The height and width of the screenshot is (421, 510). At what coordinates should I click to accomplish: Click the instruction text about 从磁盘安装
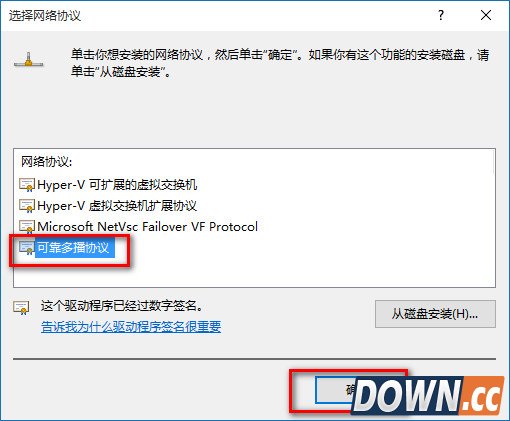280,63
